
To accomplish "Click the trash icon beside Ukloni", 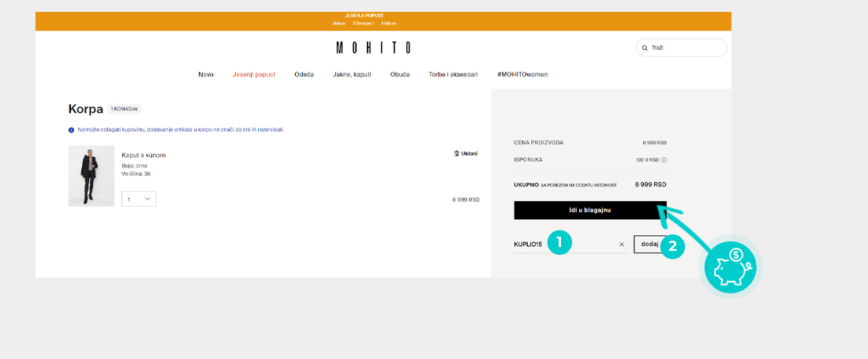I will [x=456, y=154].
